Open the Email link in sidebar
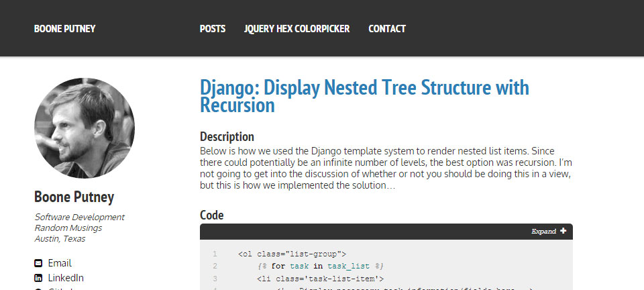 [60, 263]
